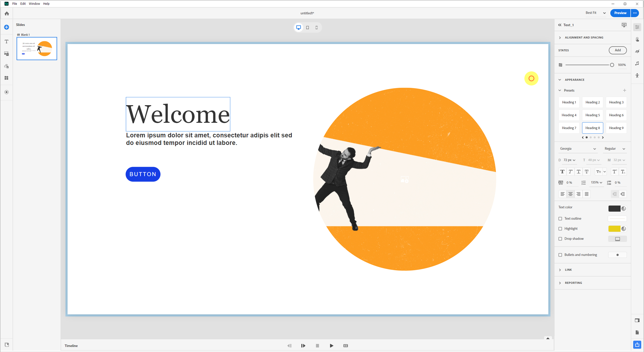Click the Preview button

pos(620,13)
